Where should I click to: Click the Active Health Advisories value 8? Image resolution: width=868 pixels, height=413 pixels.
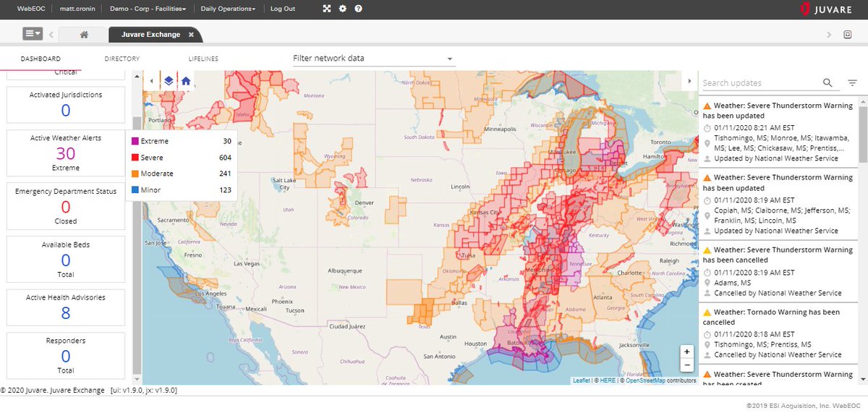(x=66, y=313)
